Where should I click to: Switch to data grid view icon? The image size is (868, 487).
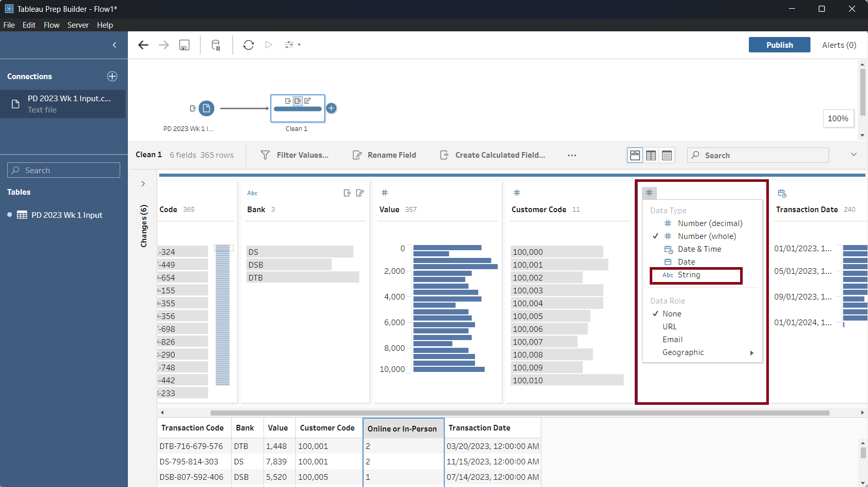point(651,155)
